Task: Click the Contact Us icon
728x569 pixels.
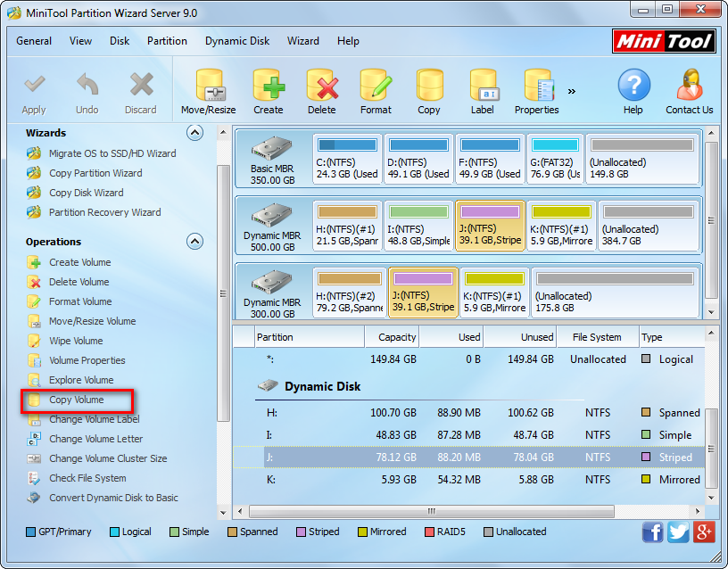Action: coord(690,85)
